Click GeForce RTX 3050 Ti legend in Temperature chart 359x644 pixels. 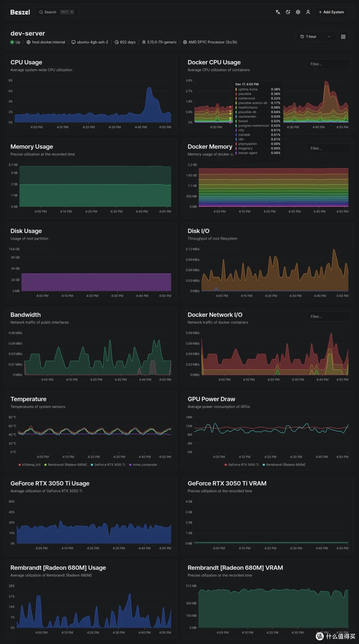[108, 465]
